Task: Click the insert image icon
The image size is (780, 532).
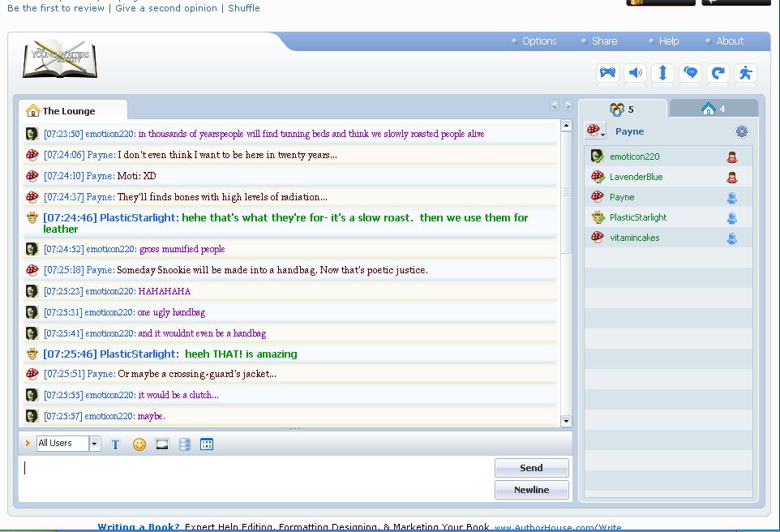Action: pos(162,444)
